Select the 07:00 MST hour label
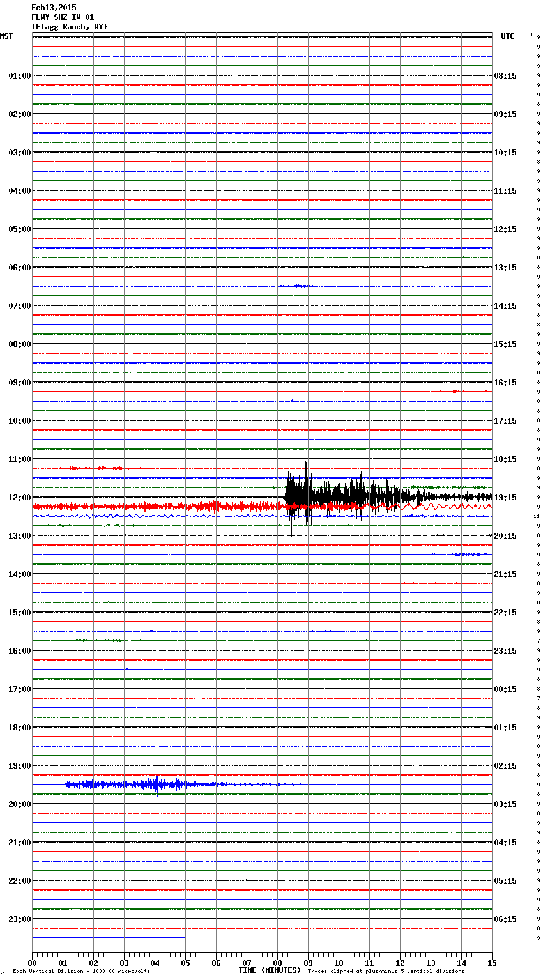 (20, 306)
